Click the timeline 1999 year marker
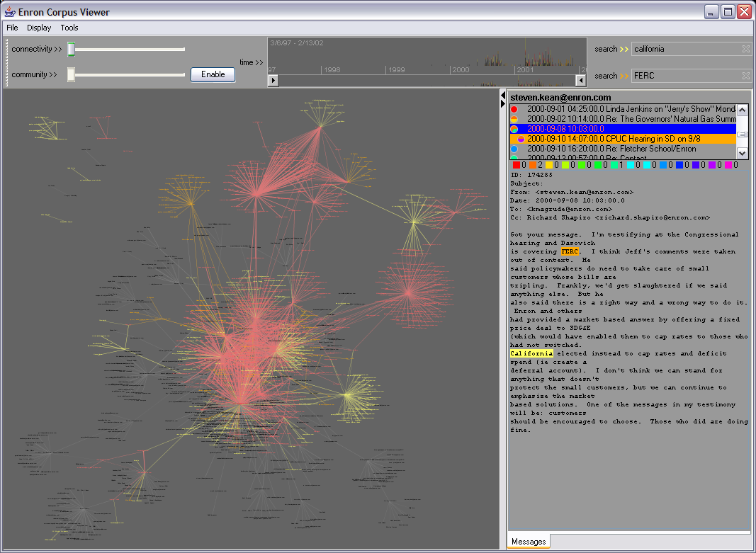This screenshot has width=756, height=553. tap(396, 70)
